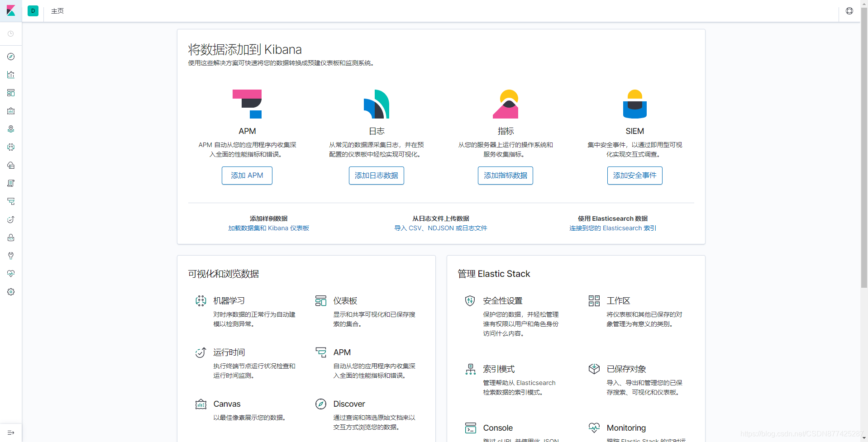Viewport: 868px width, 442px height.
Task: Open the Visualize app from the sidebar
Action: pyautogui.click(x=11, y=75)
